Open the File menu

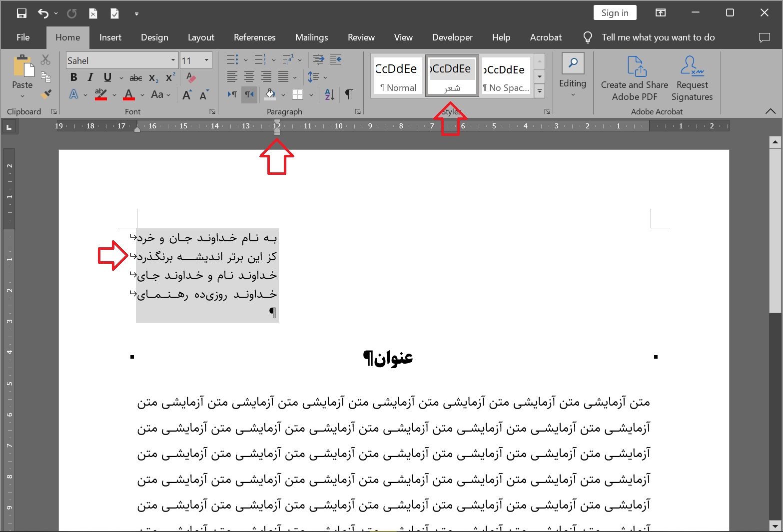23,37
